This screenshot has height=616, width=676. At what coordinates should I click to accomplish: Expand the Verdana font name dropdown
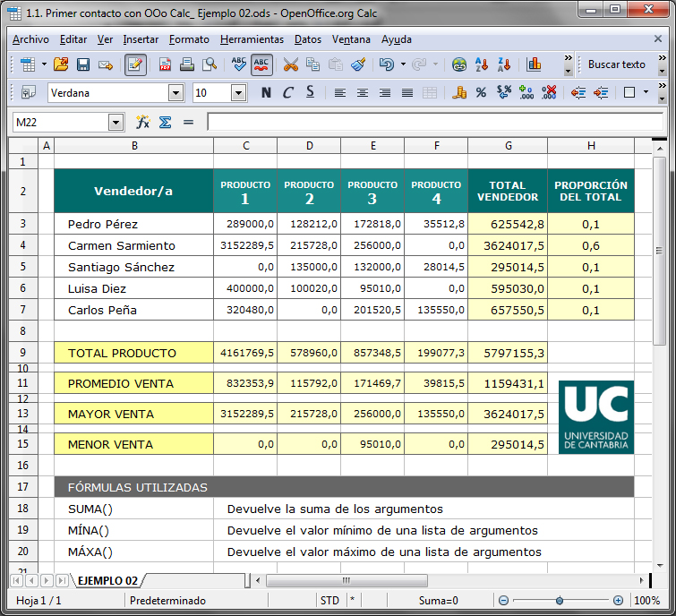(175, 93)
